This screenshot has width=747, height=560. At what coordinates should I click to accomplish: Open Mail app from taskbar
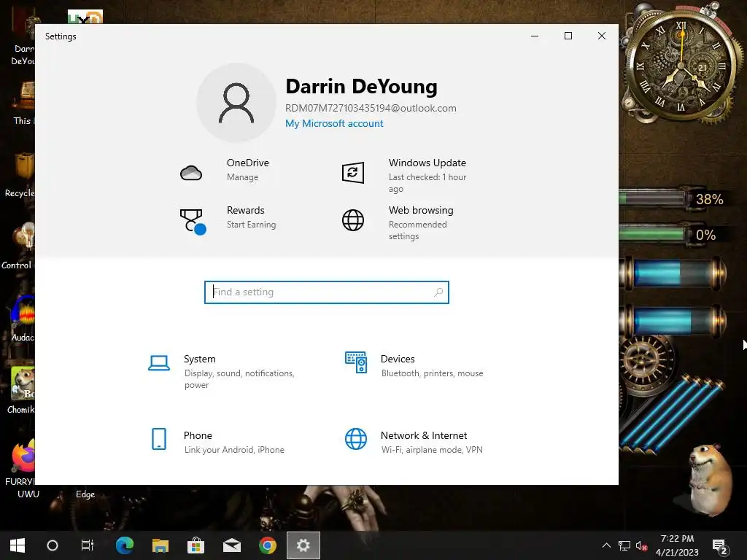click(x=232, y=545)
